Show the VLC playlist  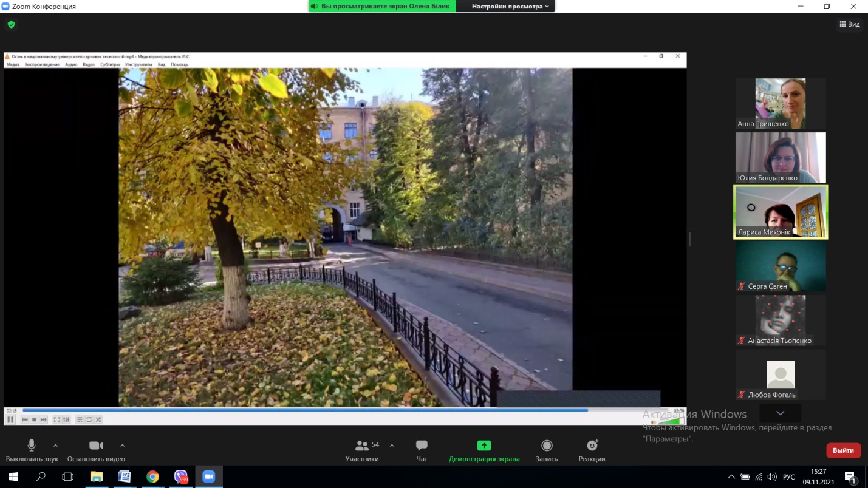coord(80,419)
